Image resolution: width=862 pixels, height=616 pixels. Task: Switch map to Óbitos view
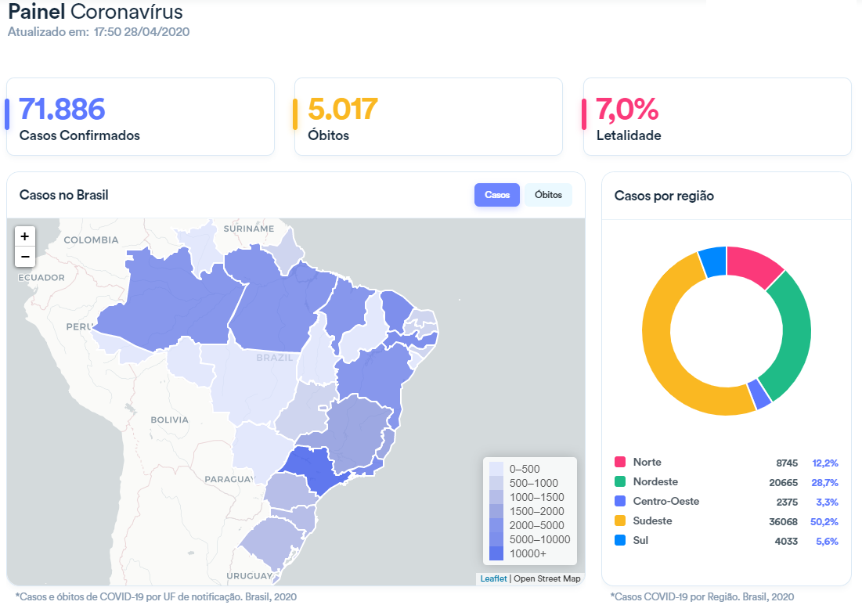pyautogui.click(x=548, y=195)
